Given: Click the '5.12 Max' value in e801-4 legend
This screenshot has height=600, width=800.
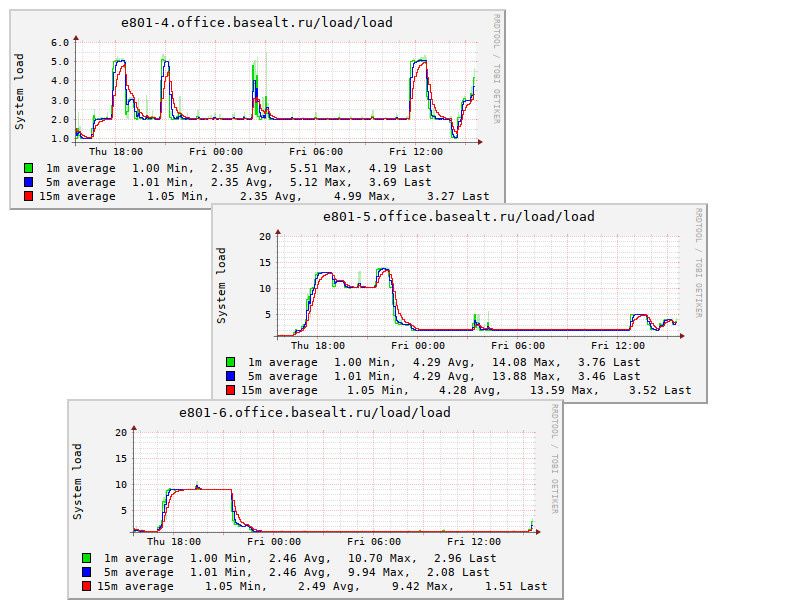Looking at the screenshot, I should 320,182.
